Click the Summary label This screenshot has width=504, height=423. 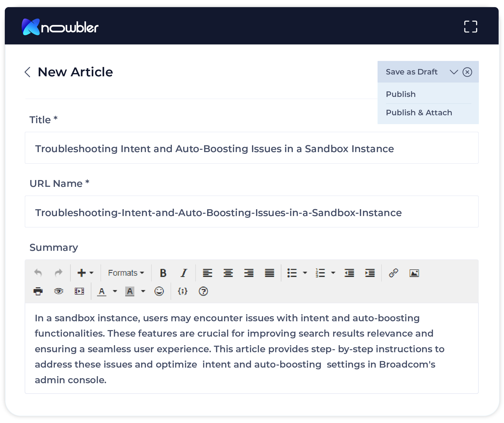[x=54, y=248]
